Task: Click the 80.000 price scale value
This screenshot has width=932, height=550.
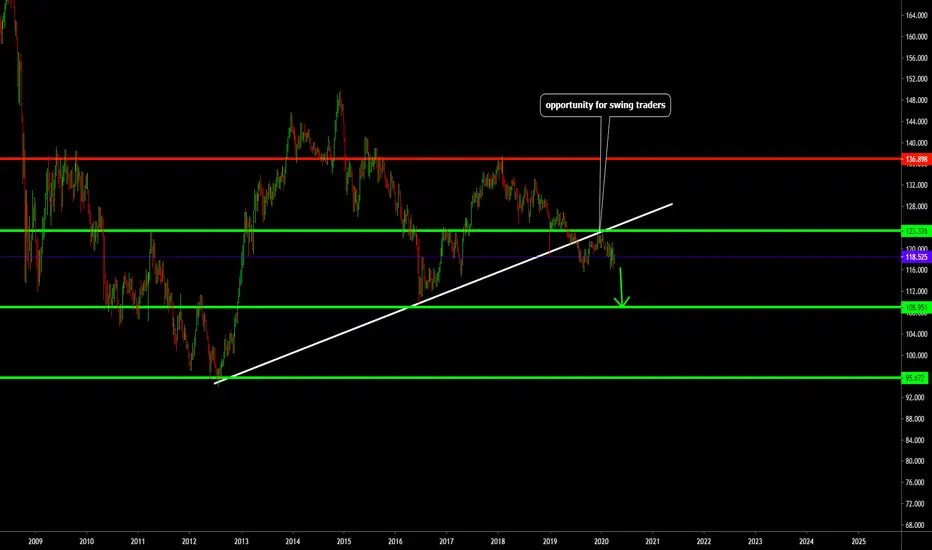Action: coord(917,461)
